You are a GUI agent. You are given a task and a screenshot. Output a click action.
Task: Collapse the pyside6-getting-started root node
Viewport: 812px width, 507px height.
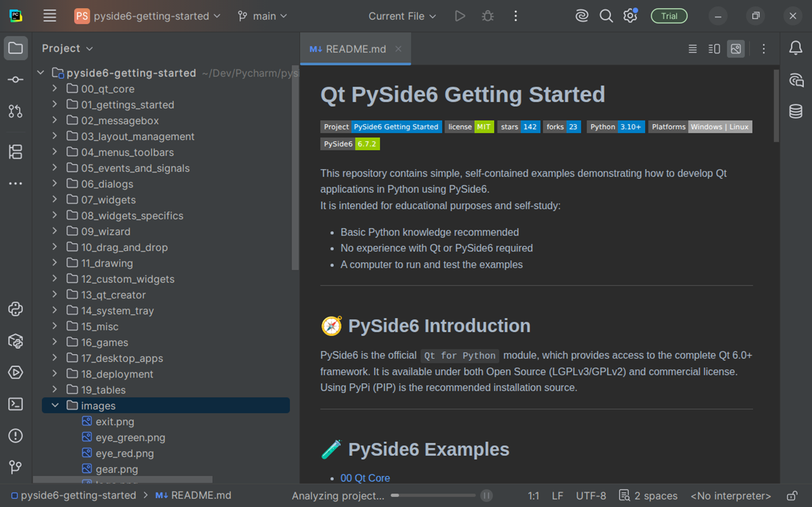click(41, 73)
